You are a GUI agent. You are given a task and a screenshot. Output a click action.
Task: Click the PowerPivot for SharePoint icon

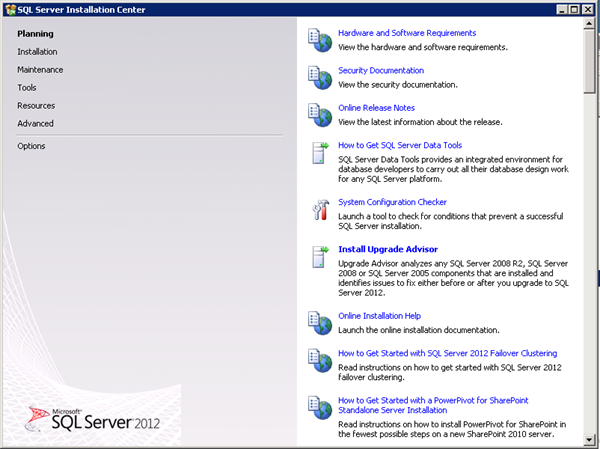click(x=319, y=409)
